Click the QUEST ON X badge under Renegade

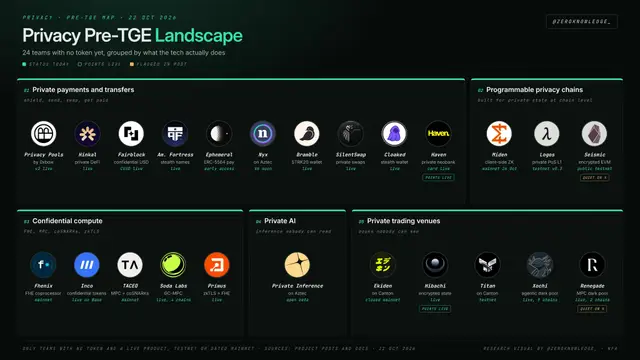pyautogui.click(x=592, y=309)
